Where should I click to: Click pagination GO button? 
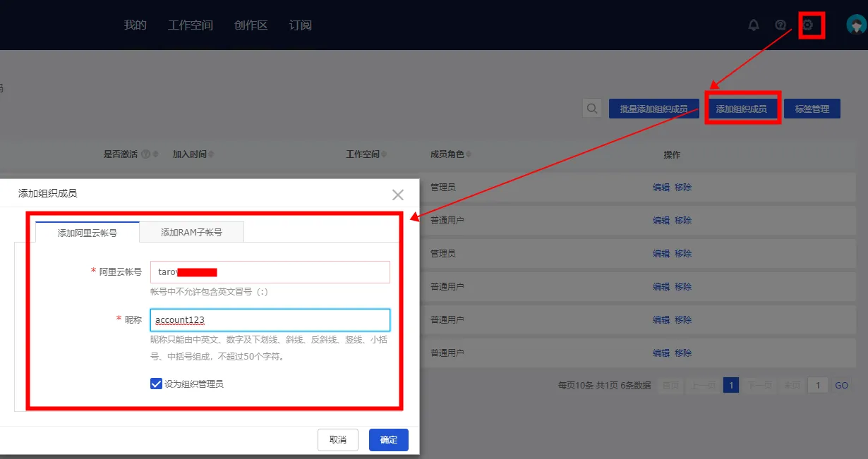842,386
